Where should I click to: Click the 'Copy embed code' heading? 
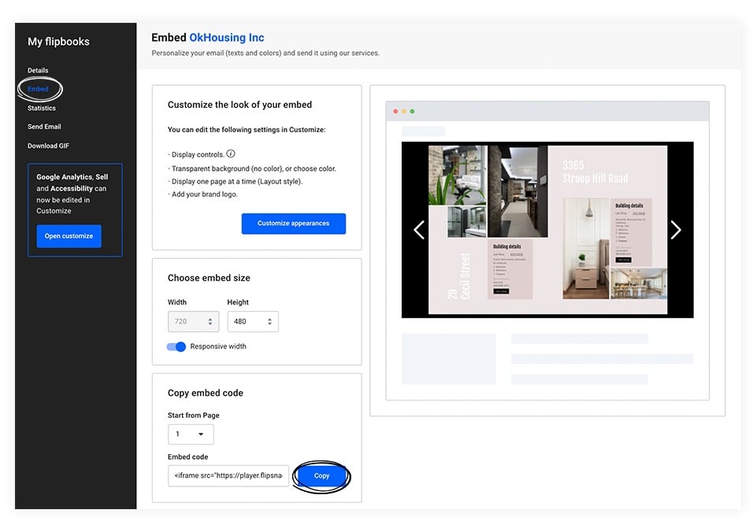tap(206, 393)
